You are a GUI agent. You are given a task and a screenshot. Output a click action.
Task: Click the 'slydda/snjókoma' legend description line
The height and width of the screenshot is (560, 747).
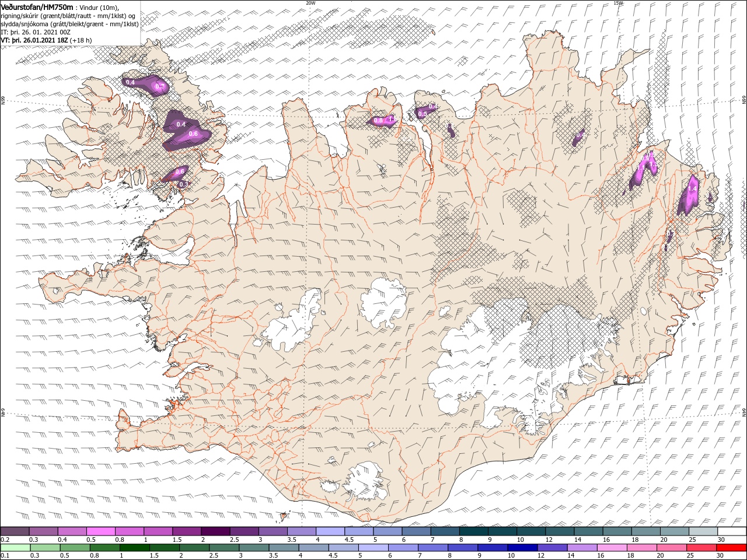coord(69,24)
